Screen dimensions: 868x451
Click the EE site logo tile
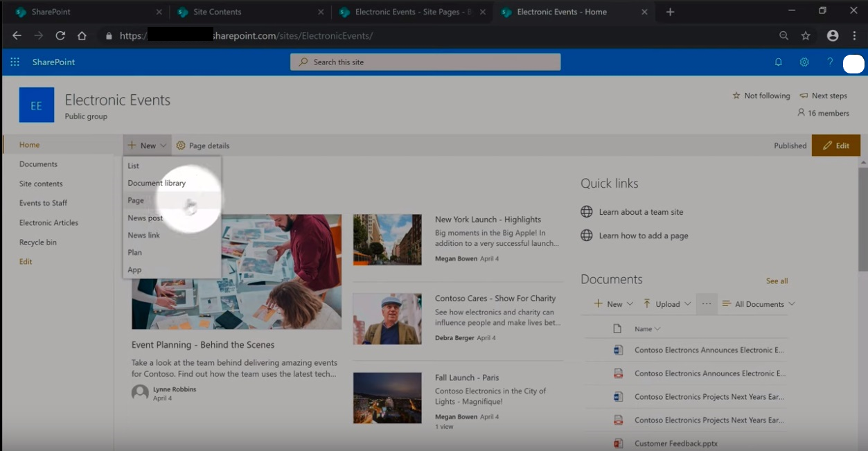[37, 105]
